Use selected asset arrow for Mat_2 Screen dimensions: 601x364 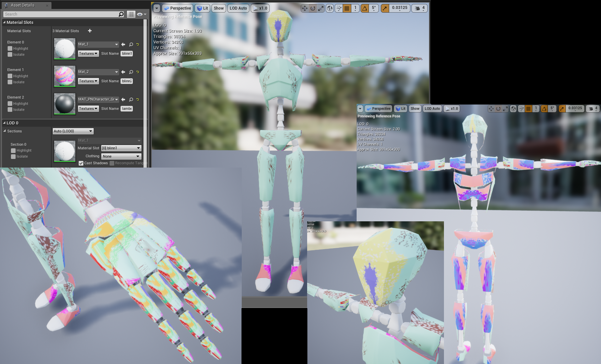(x=123, y=72)
